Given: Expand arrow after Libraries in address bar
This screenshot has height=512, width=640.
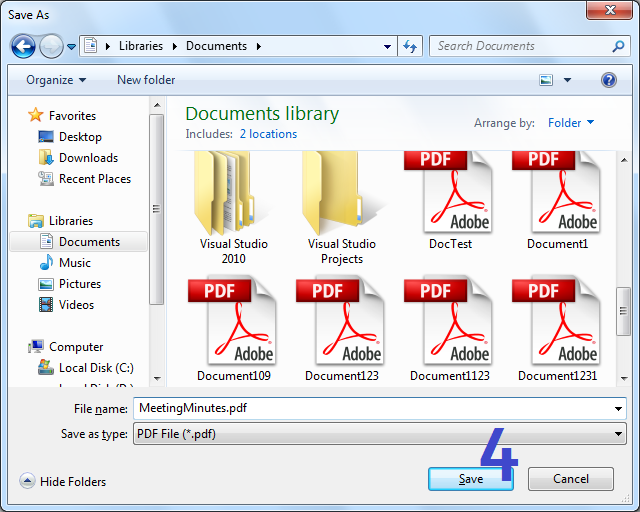Looking at the screenshot, I should (x=175, y=47).
